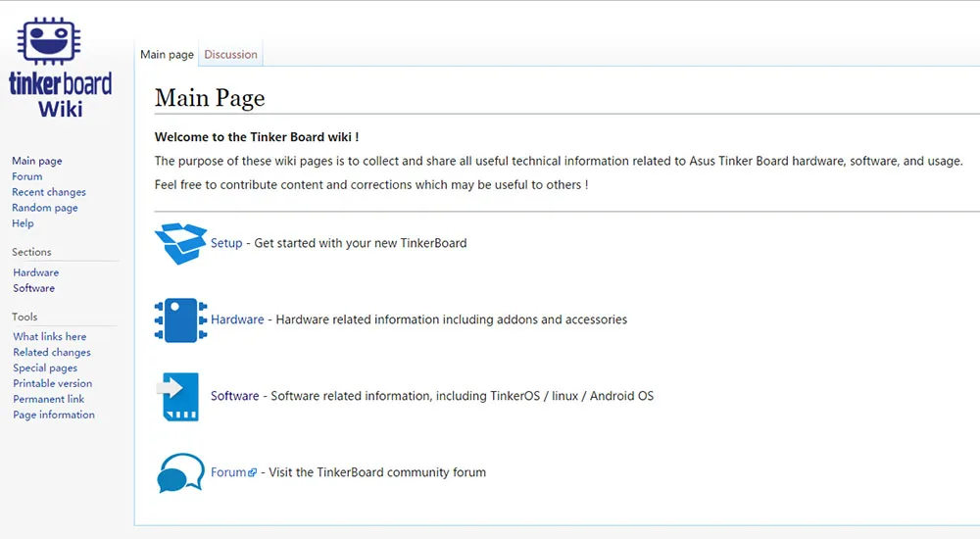
Task: Click the Forum speech bubbles icon
Action: (x=180, y=472)
